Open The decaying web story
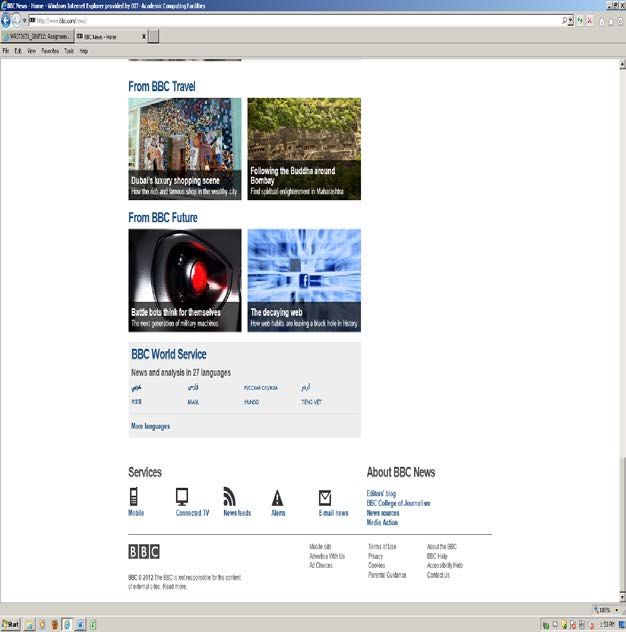Screen dimensions: 626x632 (304, 281)
